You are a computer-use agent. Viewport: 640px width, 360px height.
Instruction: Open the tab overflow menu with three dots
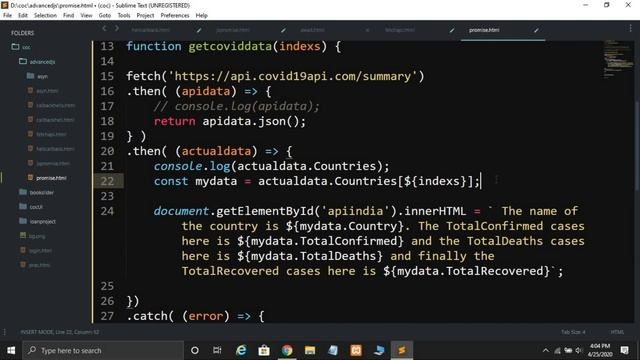click(x=630, y=28)
